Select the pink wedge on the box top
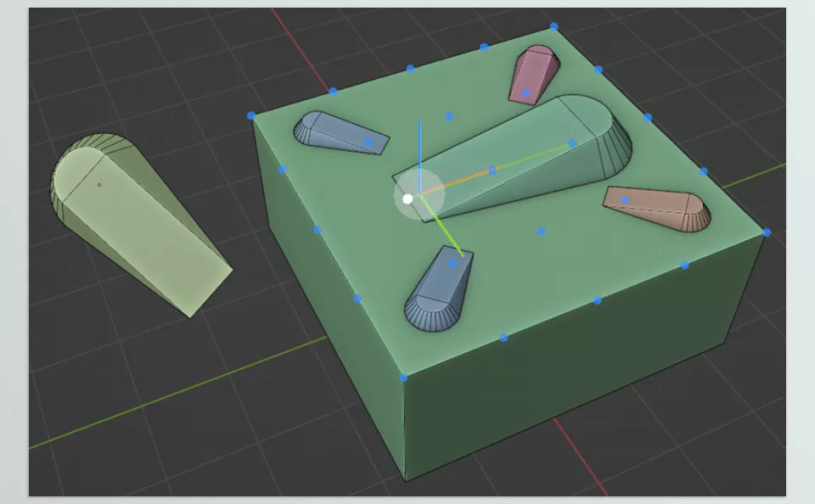815x504 pixels. tap(534, 76)
